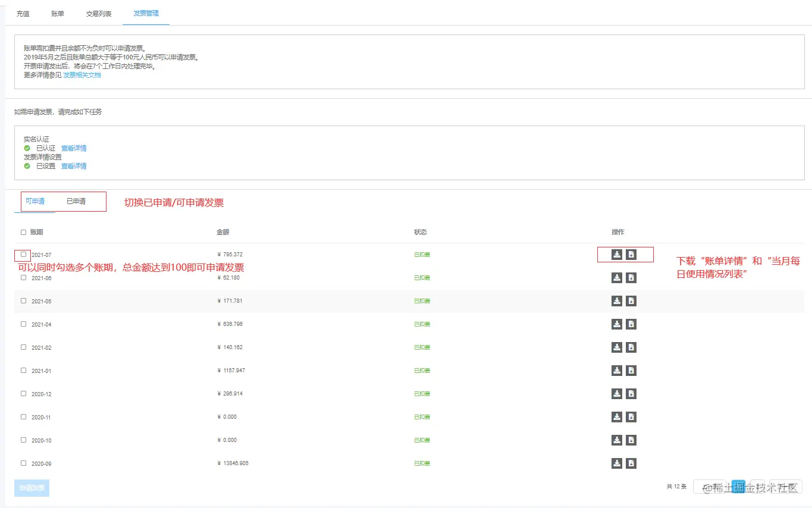Click the 已扣费 status in 2021-07 row

(422, 255)
